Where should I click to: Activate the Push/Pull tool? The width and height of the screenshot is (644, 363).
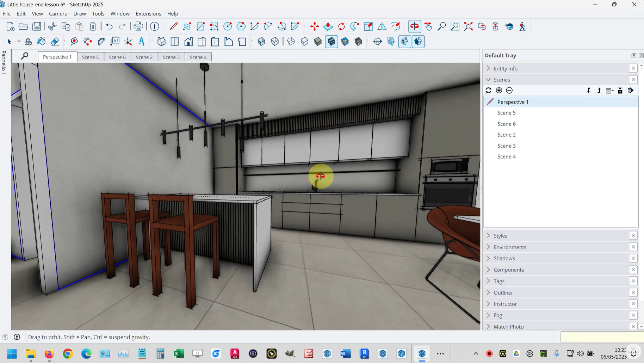[328, 26]
